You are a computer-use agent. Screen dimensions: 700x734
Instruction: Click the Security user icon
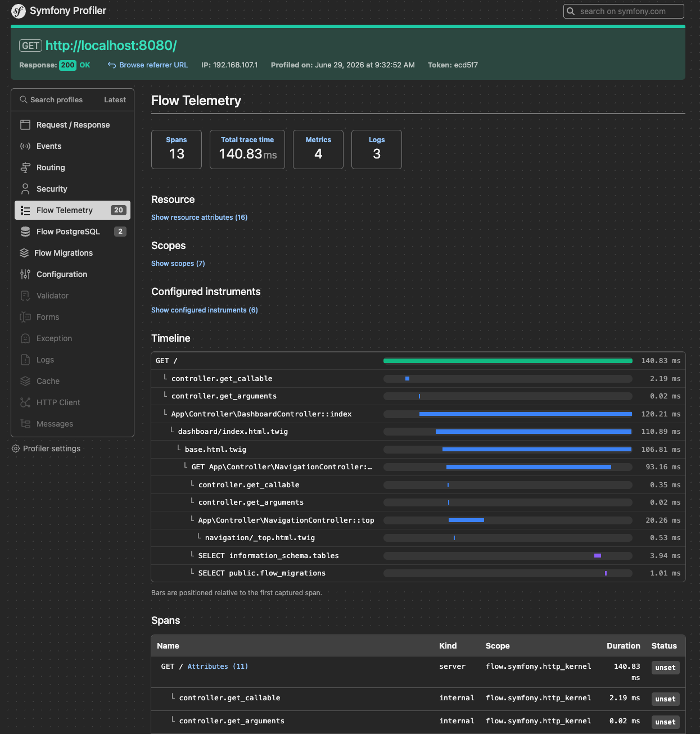25,189
